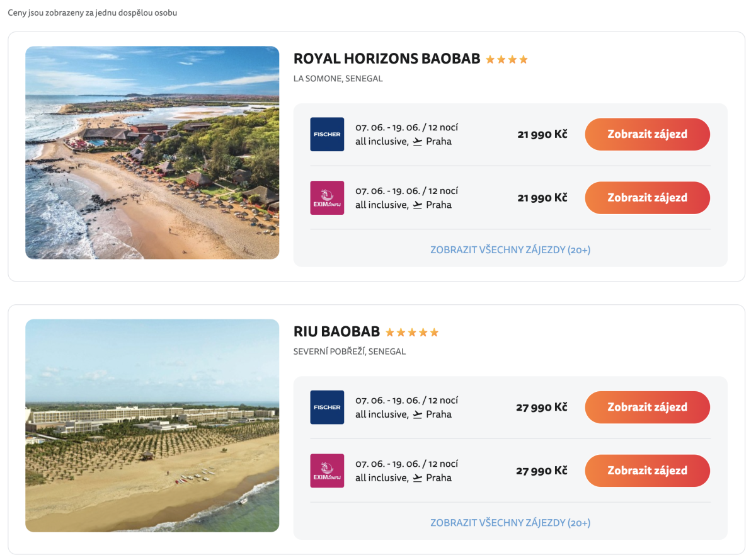Click airplane icon in Royal Horizons Fischer row
Screen dimensions: 756x560
coord(418,142)
